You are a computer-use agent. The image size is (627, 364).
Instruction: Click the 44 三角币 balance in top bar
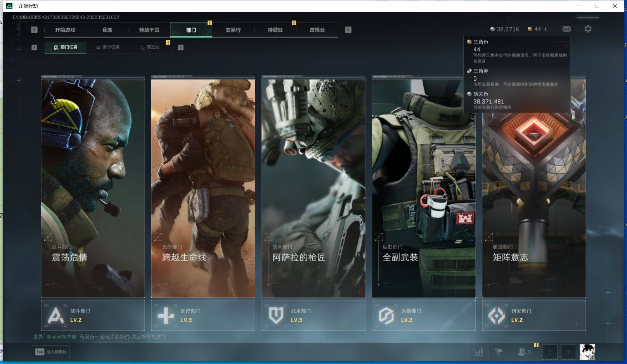pyautogui.click(x=537, y=29)
